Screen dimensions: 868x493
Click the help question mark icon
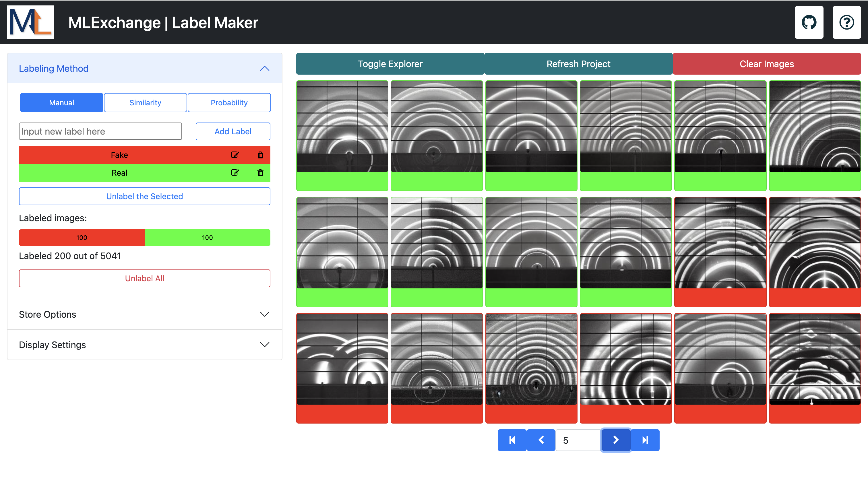[846, 22]
